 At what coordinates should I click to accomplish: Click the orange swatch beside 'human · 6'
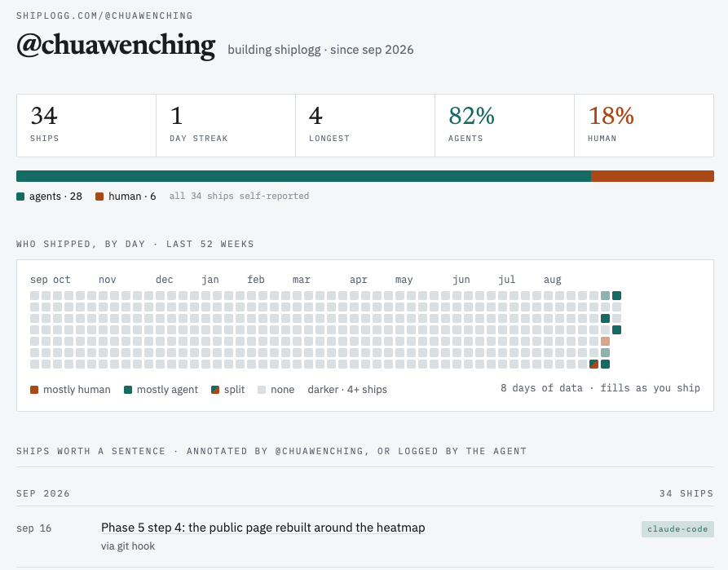tap(99, 197)
